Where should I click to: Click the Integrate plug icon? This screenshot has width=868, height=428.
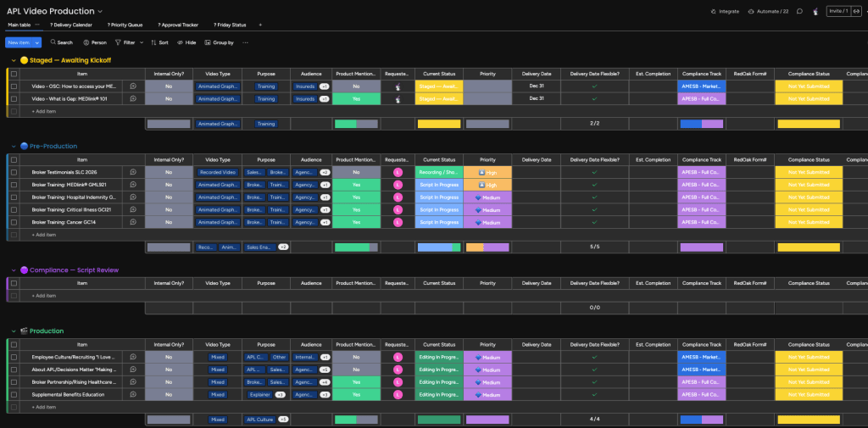[x=713, y=11]
